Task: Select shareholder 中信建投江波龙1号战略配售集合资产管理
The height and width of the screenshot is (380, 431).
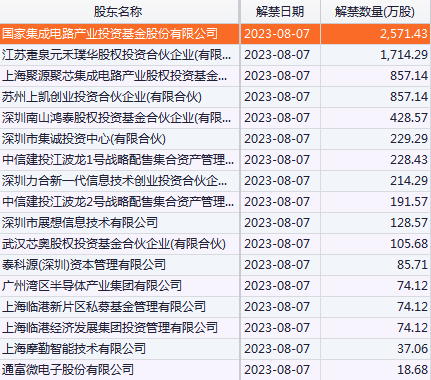Action: [118, 160]
